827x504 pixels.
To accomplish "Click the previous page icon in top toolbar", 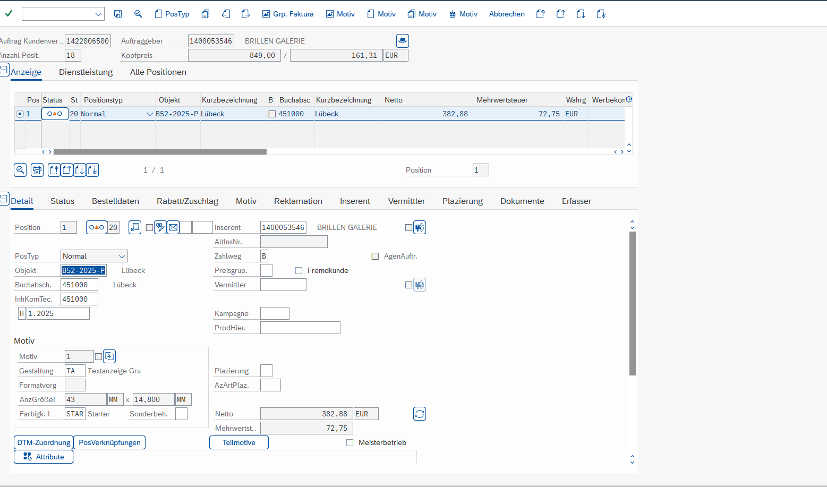I will click(560, 14).
